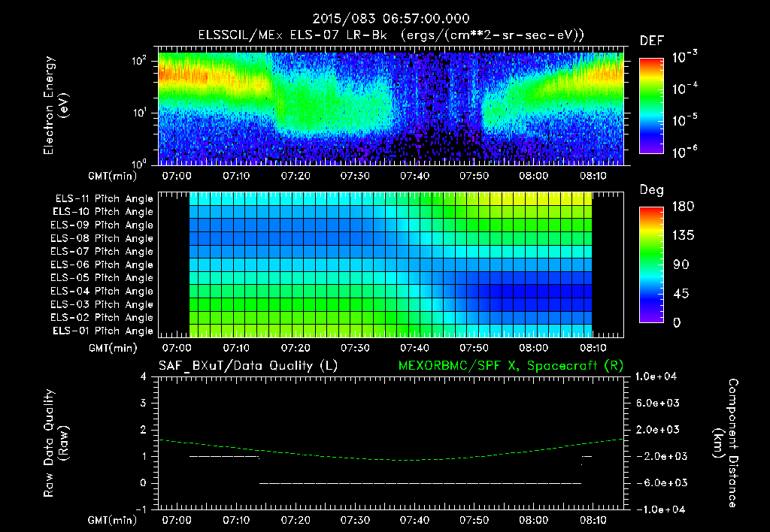Click the white data quality line at level 0

coord(420,483)
